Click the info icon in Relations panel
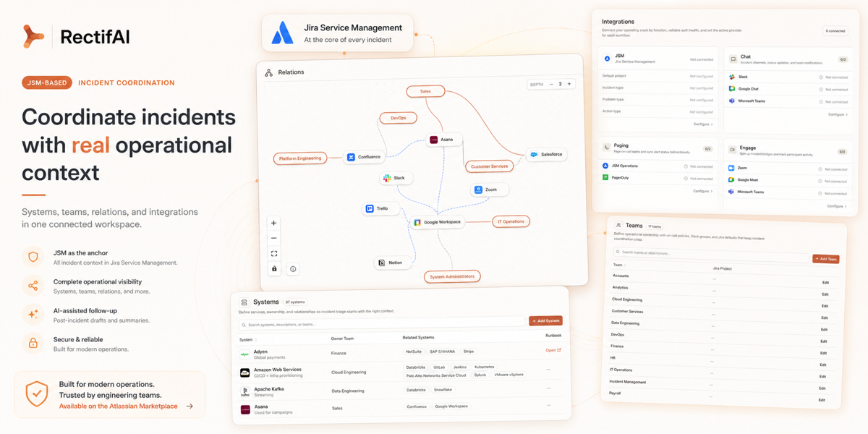 (x=293, y=268)
